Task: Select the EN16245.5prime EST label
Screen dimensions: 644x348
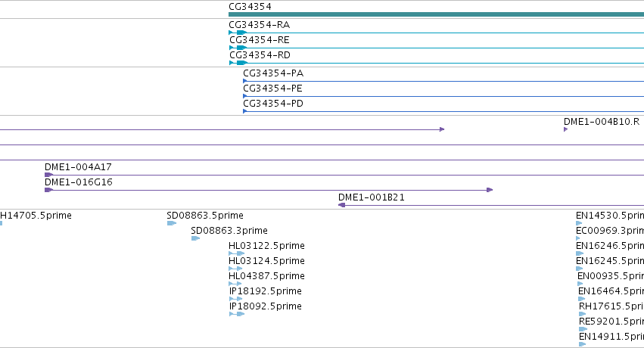Action: point(610,262)
